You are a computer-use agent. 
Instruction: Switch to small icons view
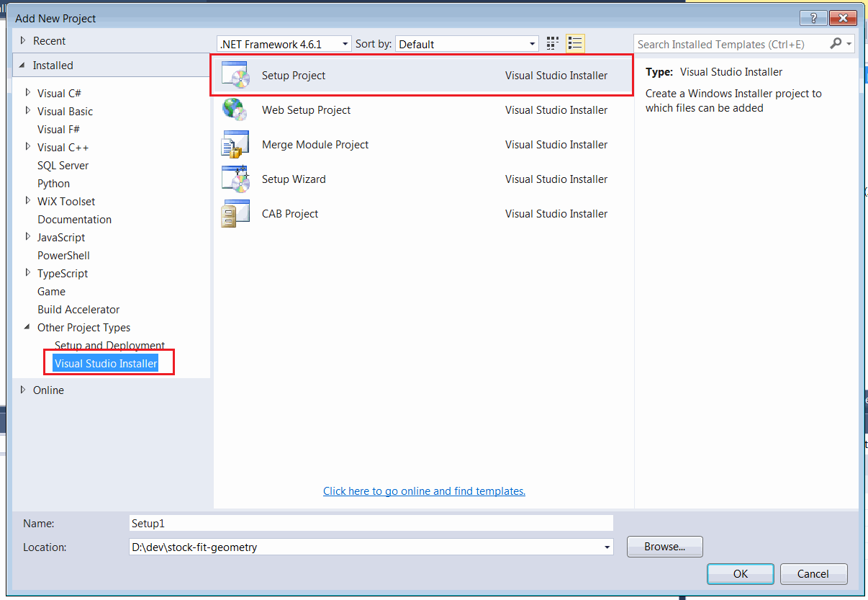pos(553,44)
